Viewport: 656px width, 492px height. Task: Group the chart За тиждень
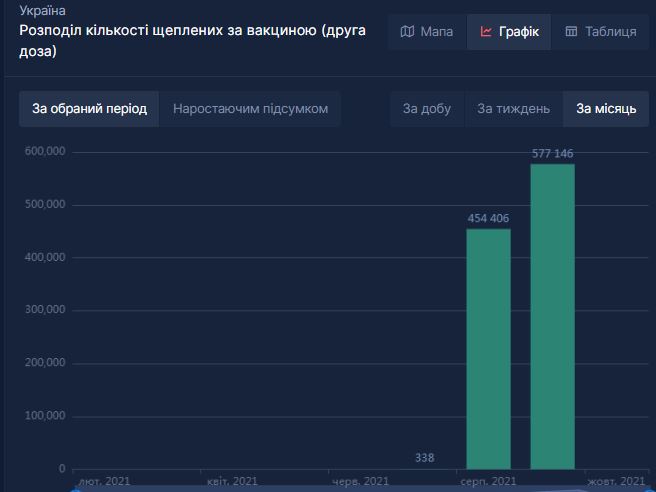[x=513, y=109]
